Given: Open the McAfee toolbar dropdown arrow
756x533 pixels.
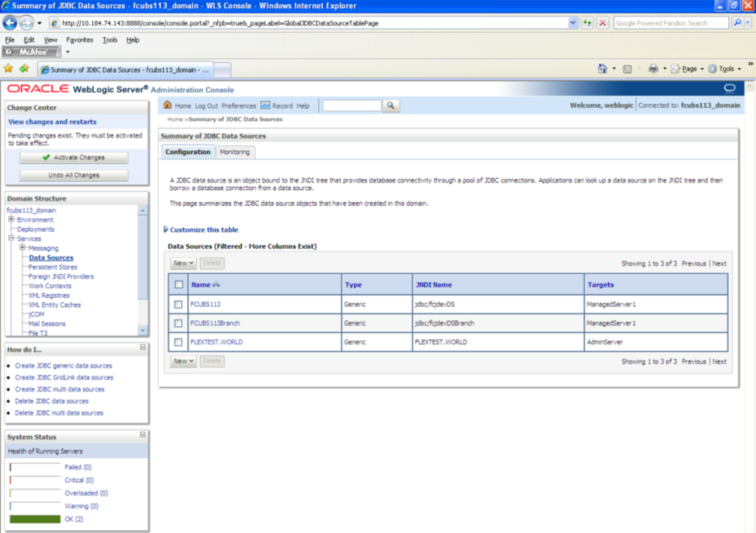Looking at the screenshot, I should pyautogui.click(x=68, y=52).
